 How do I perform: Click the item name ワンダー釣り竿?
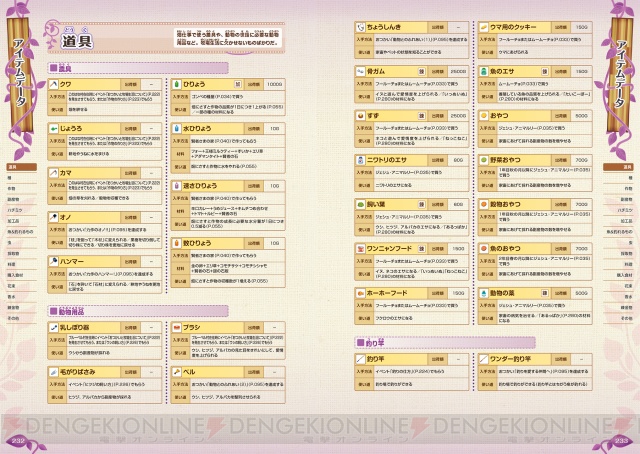510,359
